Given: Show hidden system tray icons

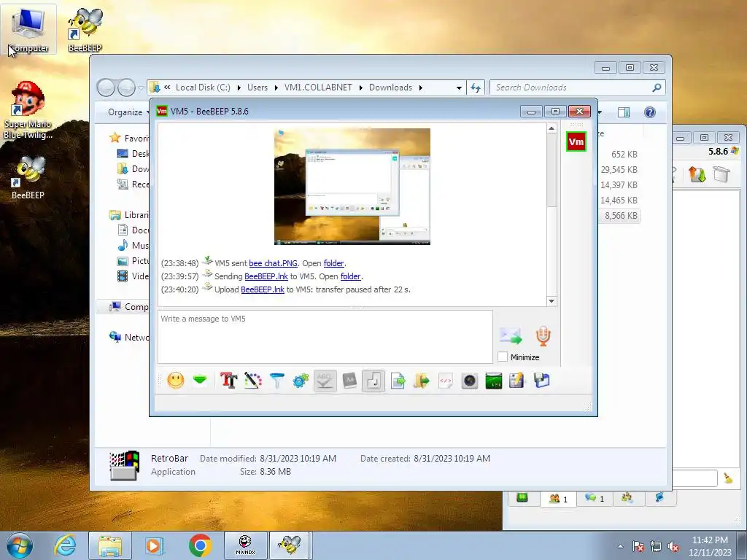Looking at the screenshot, I should (620, 546).
